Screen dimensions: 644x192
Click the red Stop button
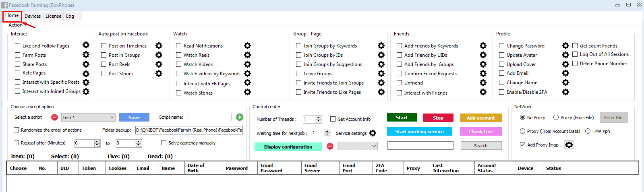(x=438, y=118)
